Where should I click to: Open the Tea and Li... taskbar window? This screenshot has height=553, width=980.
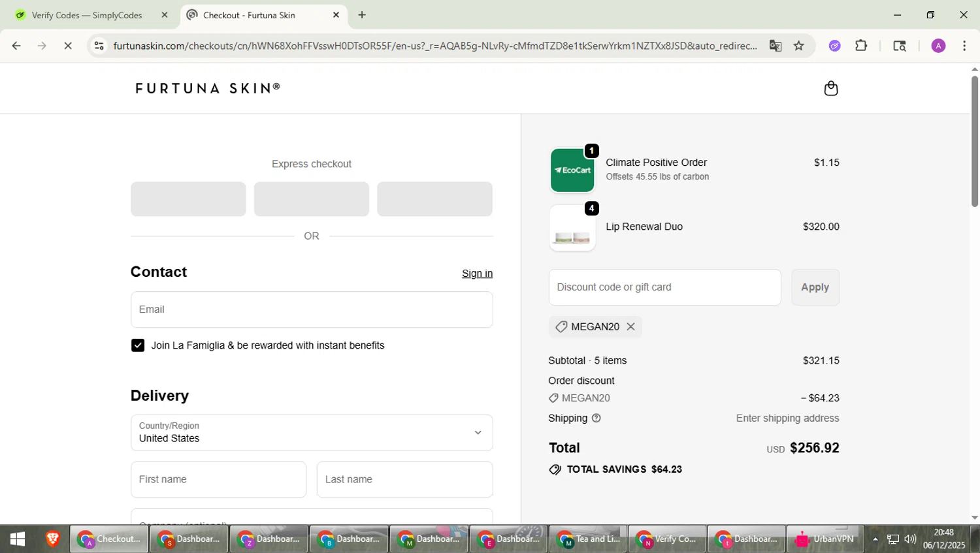click(x=588, y=539)
